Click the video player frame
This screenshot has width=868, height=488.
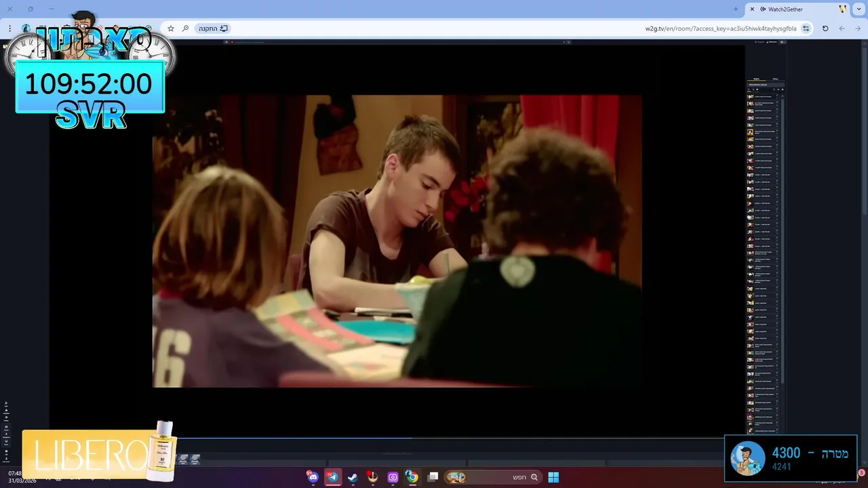[397, 241]
